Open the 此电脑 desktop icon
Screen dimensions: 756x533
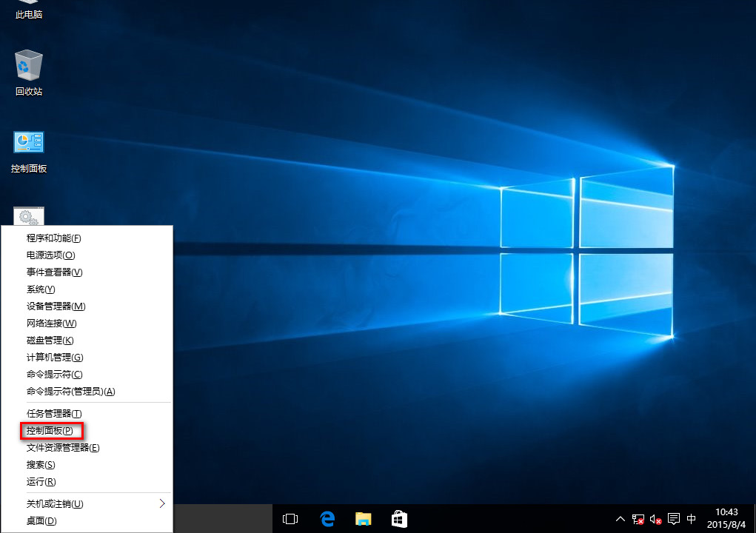tap(28, 10)
